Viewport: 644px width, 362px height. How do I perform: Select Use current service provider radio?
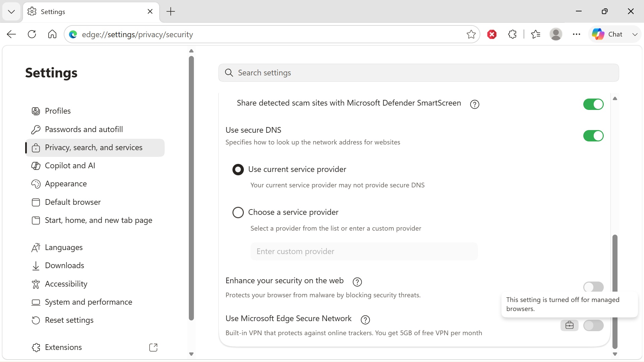238,170
